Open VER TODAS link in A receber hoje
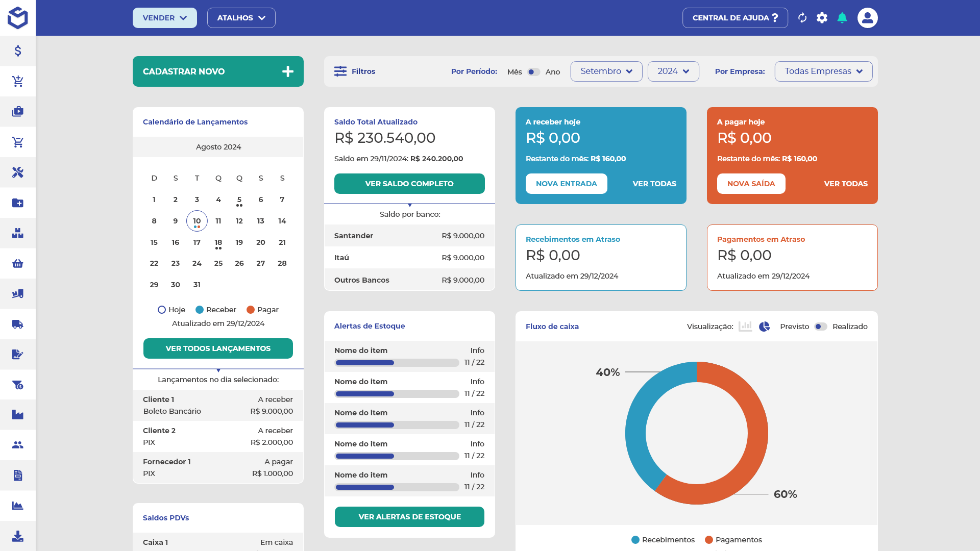980x551 pixels. click(x=654, y=184)
